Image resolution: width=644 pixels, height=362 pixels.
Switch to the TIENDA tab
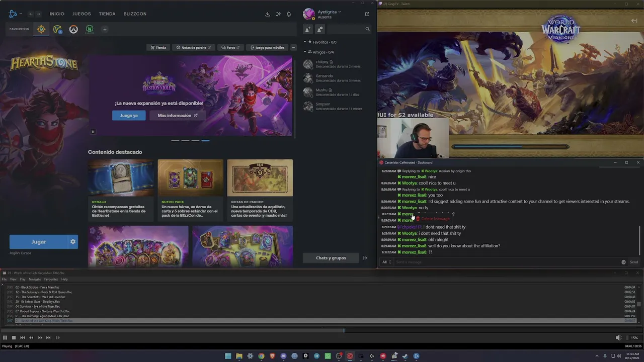[107, 14]
